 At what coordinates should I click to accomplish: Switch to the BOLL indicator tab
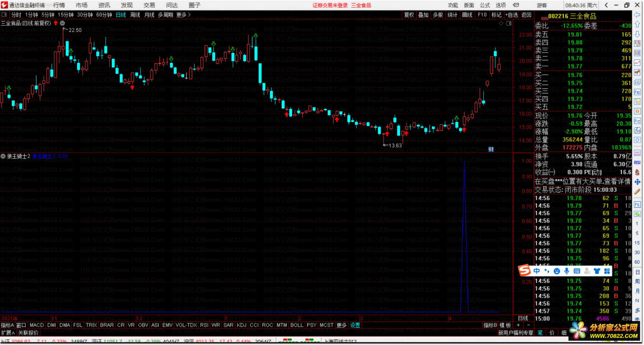297,325
